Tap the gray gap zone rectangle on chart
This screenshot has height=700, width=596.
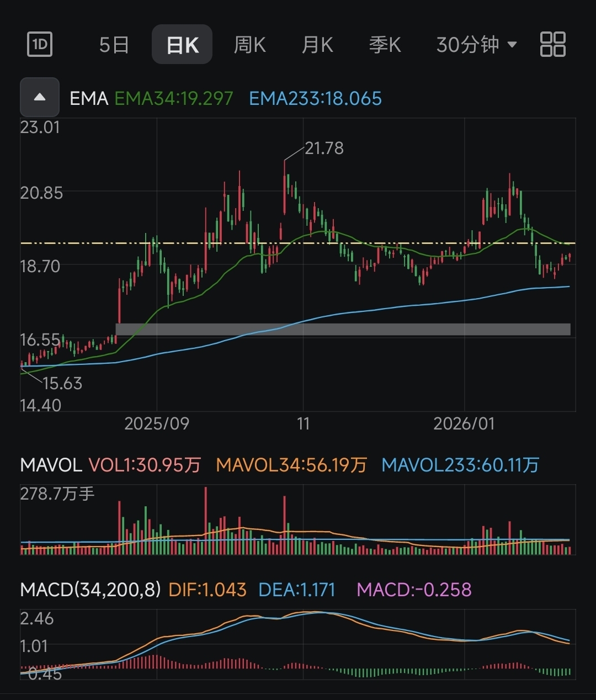[343, 329]
